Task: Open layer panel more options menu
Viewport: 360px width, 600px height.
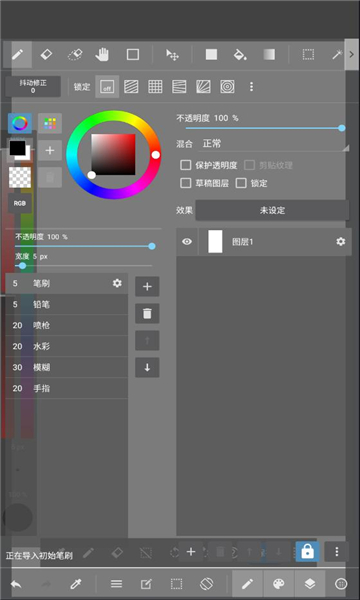Action: (337, 552)
